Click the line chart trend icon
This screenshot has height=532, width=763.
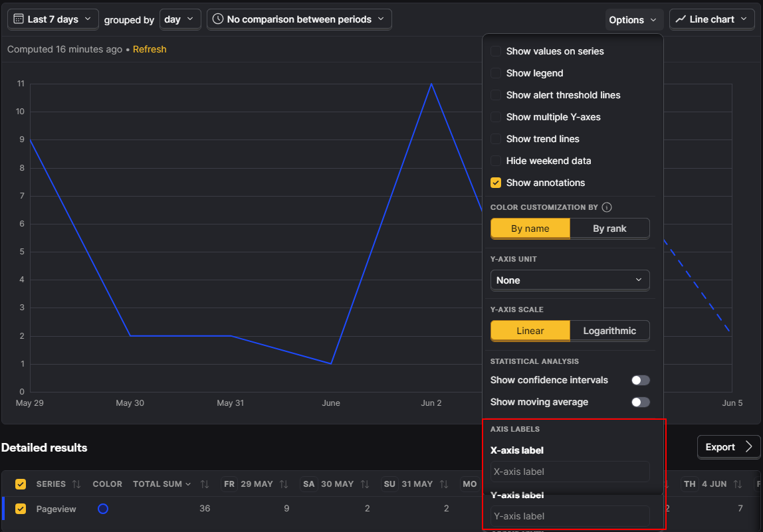click(x=681, y=19)
